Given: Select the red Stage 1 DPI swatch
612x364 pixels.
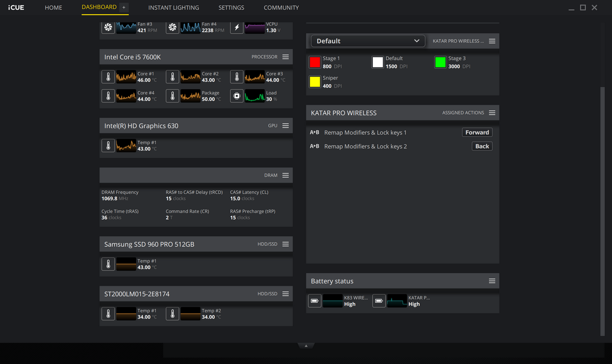Looking at the screenshot, I should (315, 62).
